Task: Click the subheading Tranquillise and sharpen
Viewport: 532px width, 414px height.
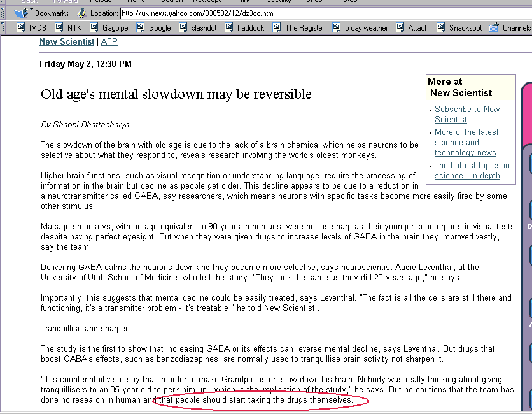Action: [85, 329]
